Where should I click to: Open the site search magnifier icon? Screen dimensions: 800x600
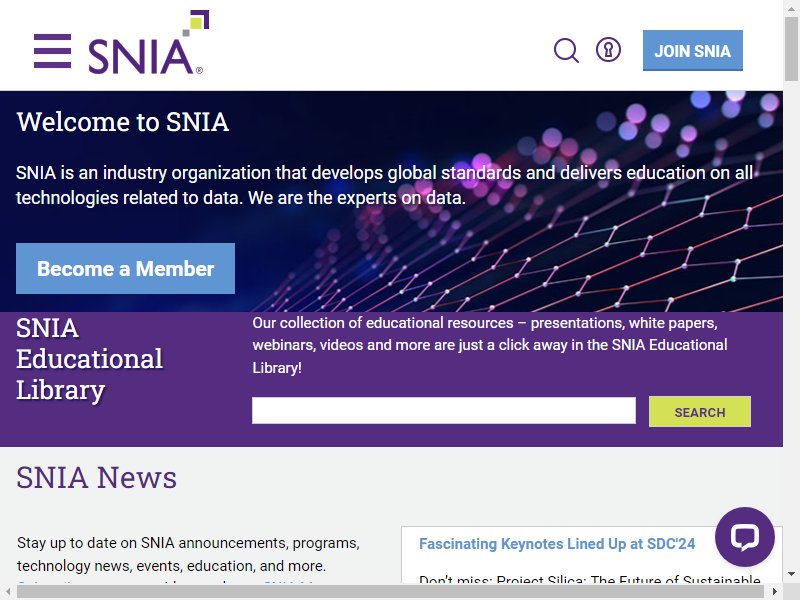tap(566, 51)
